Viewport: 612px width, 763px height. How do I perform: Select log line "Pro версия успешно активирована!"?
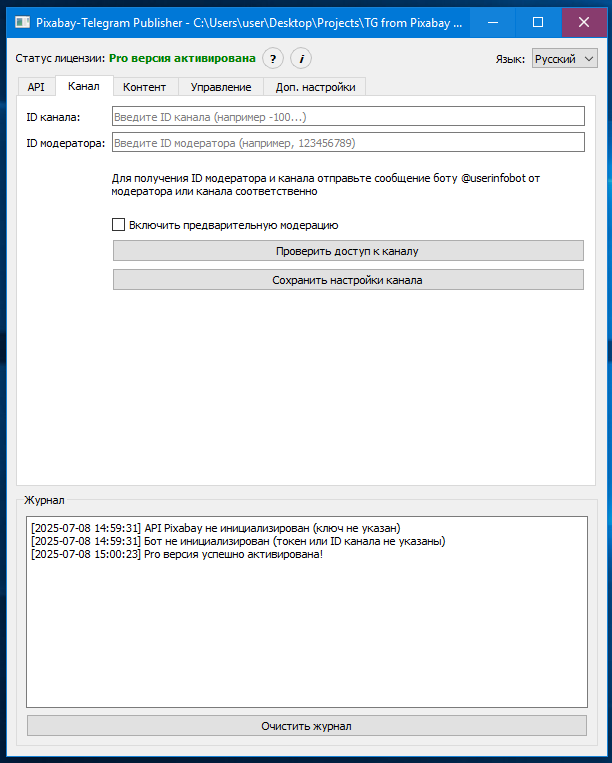177,554
